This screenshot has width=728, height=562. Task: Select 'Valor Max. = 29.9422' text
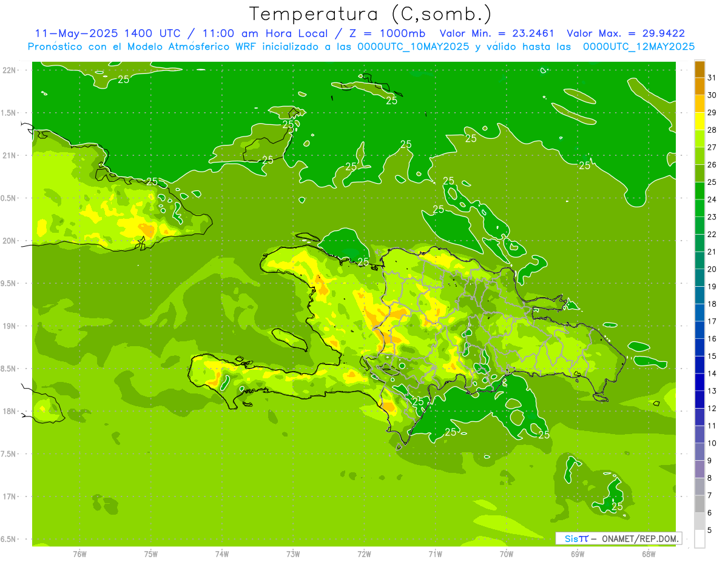625,33
